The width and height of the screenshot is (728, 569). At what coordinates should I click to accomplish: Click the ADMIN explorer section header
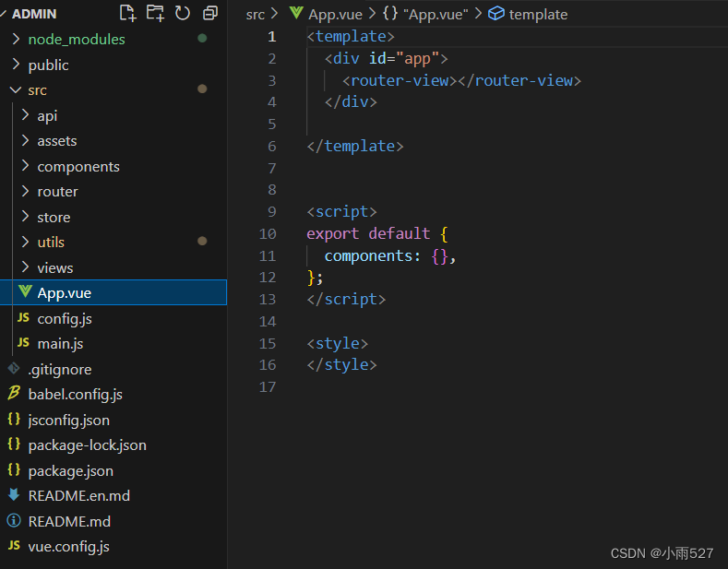pyautogui.click(x=34, y=14)
